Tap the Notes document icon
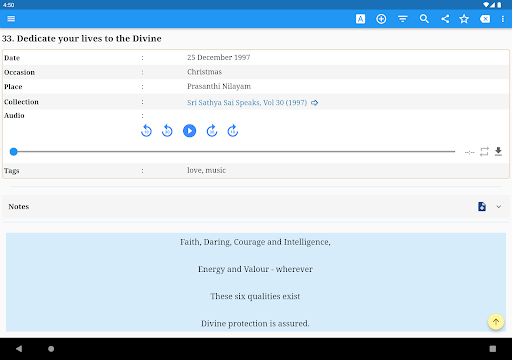512x360 pixels. click(x=482, y=206)
